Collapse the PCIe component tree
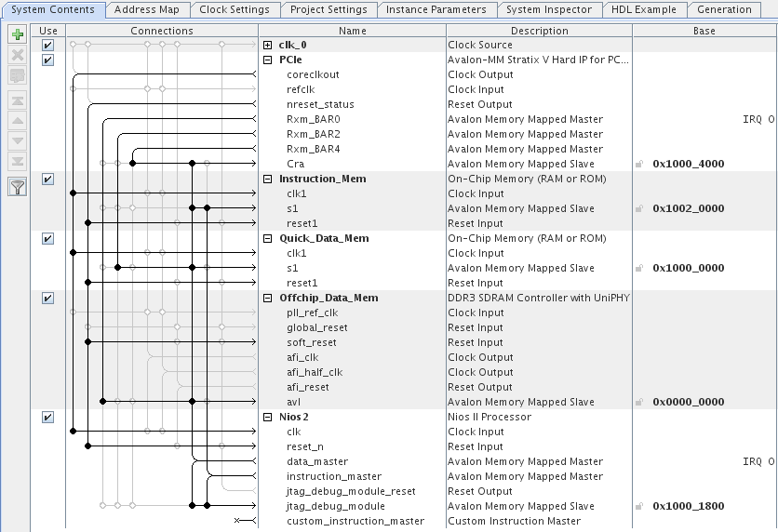The width and height of the screenshot is (778, 532). pos(268,60)
